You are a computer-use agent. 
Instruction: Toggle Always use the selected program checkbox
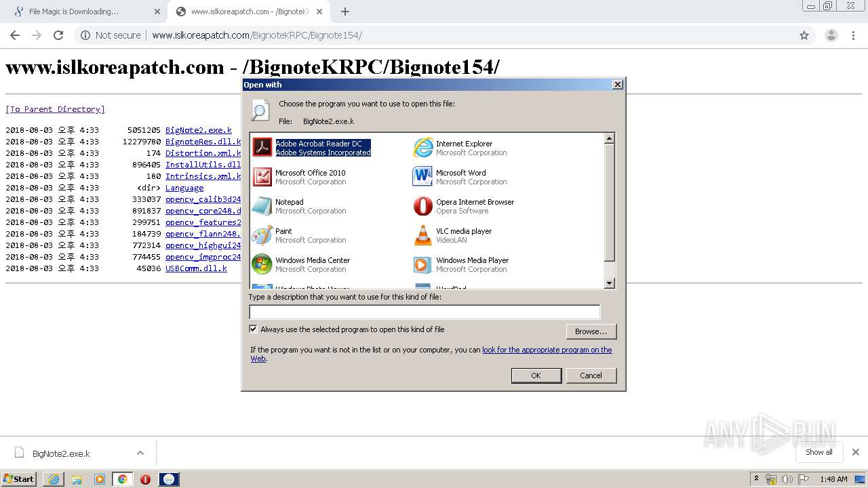254,329
